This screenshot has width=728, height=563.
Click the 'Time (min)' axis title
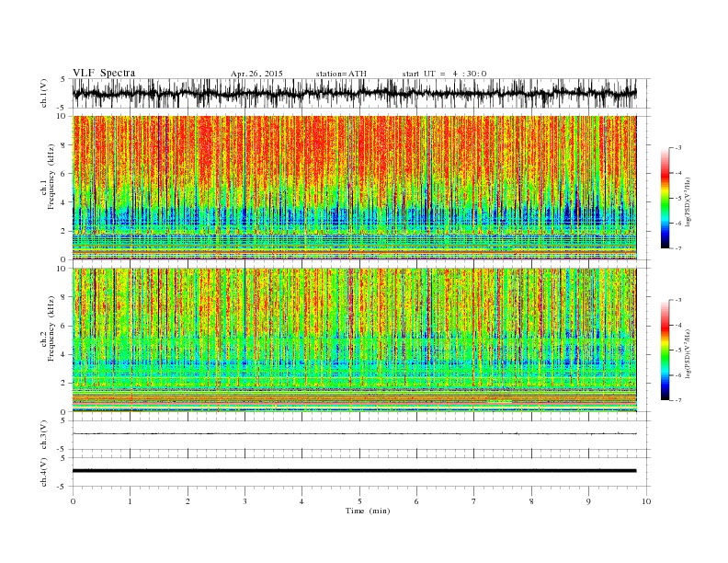point(368,511)
